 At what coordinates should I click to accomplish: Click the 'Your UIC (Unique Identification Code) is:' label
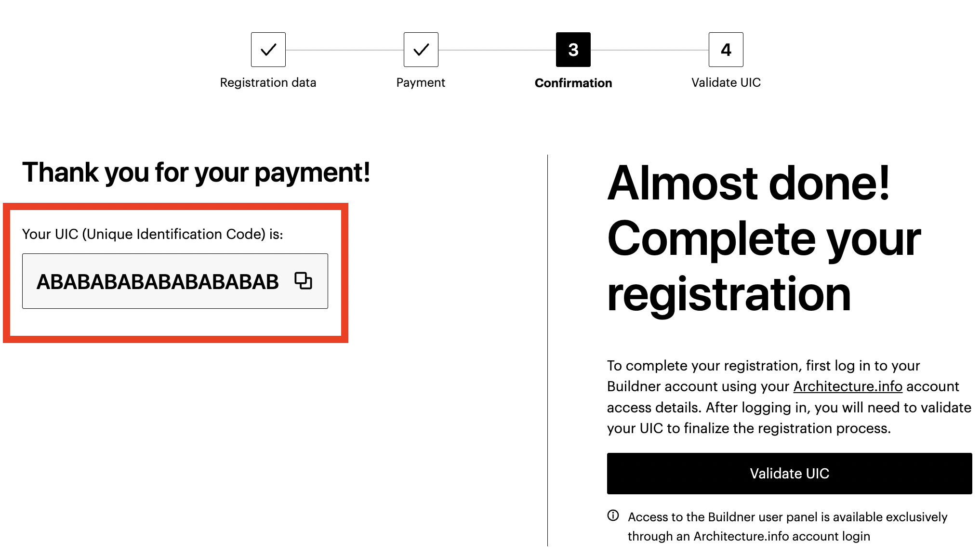click(x=152, y=234)
